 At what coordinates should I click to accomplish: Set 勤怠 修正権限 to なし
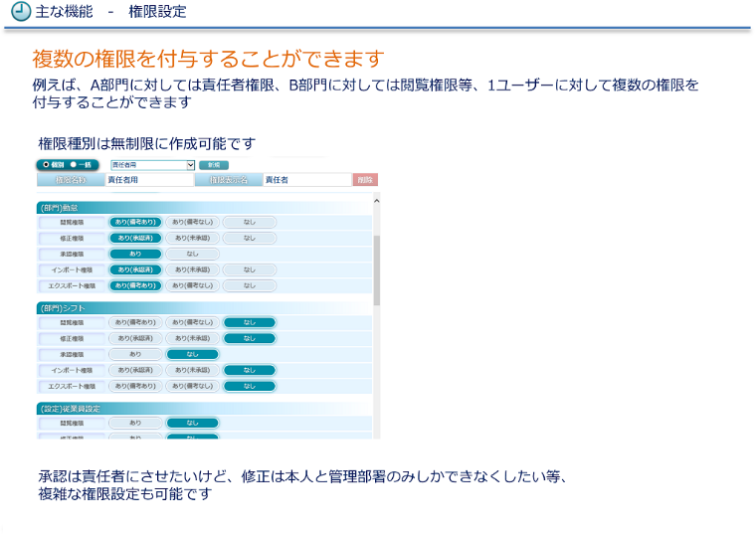(249, 239)
